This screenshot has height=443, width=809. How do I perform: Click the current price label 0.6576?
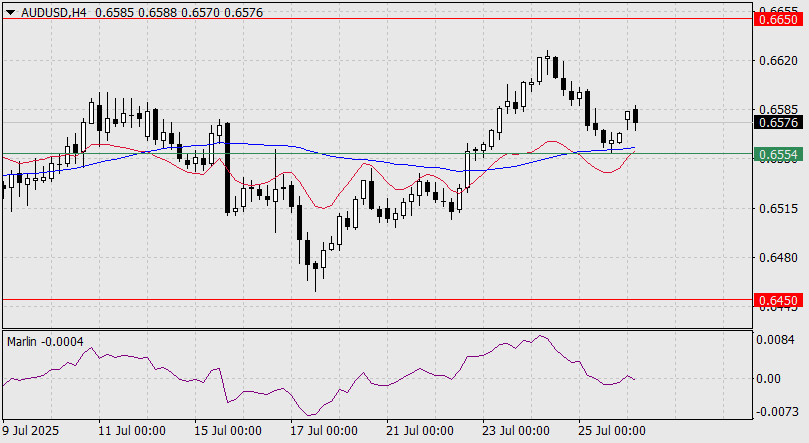(779, 123)
